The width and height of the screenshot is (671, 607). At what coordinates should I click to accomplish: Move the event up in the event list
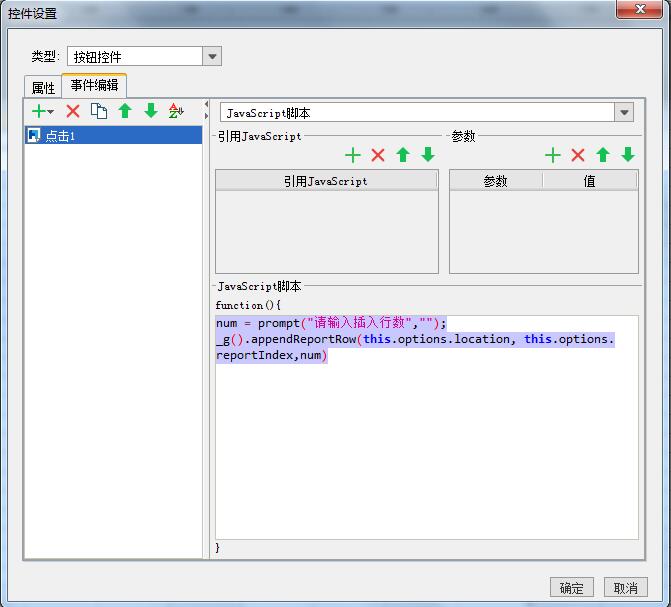125,111
